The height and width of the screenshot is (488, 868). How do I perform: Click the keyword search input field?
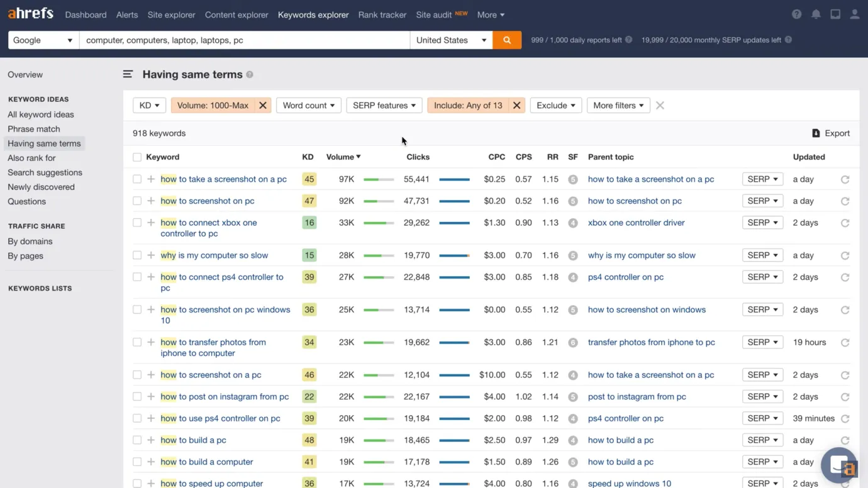(244, 40)
